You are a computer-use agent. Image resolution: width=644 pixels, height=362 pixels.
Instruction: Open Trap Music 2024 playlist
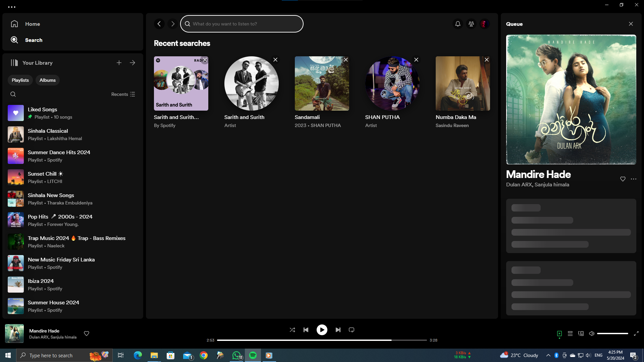[73, 242]
